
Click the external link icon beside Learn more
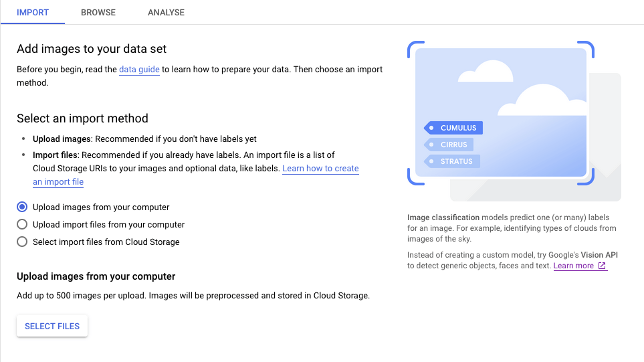[602, 266]
